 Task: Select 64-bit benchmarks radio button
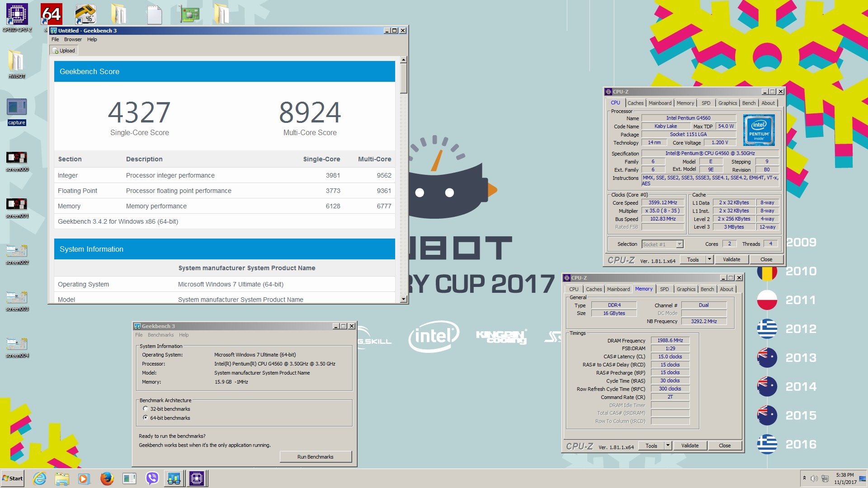(146, 418)
